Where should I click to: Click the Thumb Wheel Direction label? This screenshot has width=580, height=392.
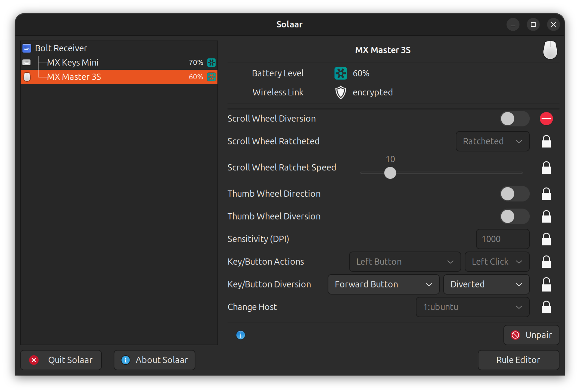pos(274,194)
